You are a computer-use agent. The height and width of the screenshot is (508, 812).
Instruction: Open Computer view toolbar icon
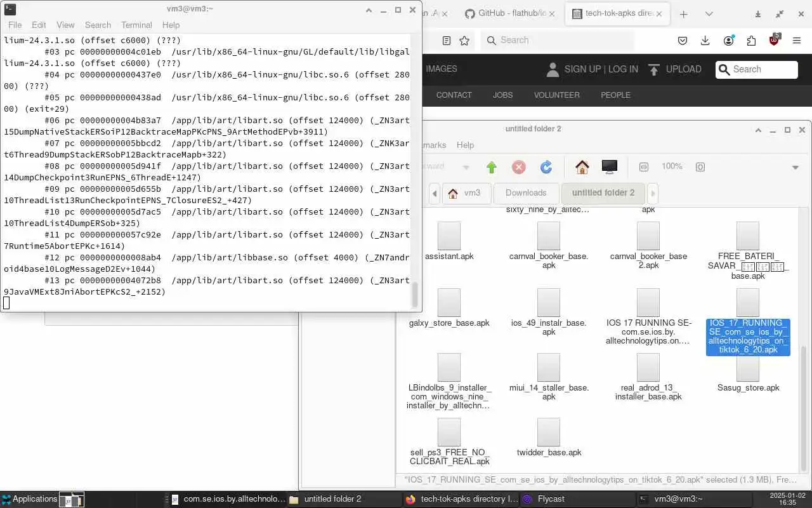[x=609, y=167]
